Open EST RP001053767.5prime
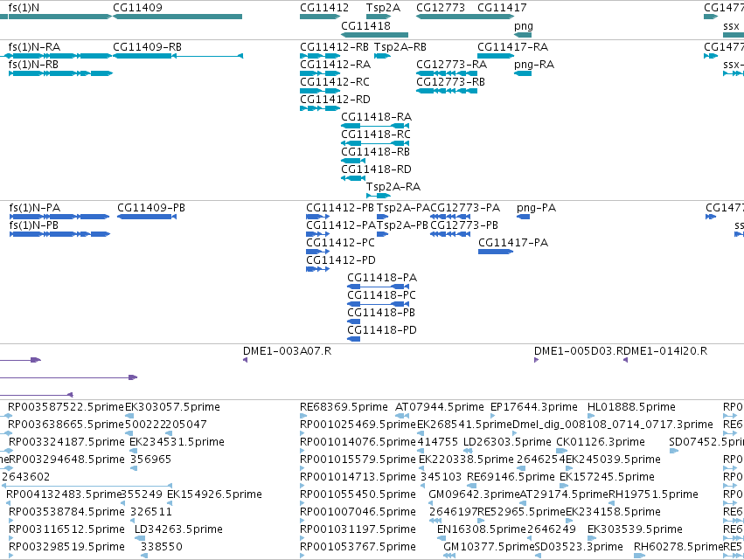Viewport: 744px width, 560px height. click(358, 547)
